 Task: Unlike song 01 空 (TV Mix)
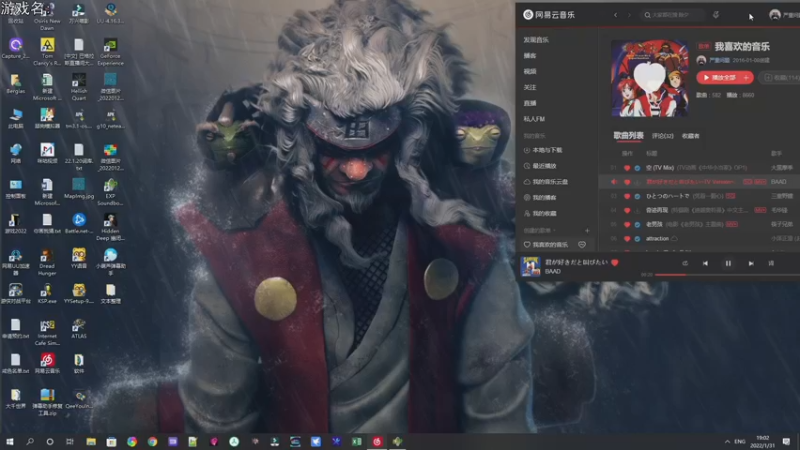[x=627, y=167]
